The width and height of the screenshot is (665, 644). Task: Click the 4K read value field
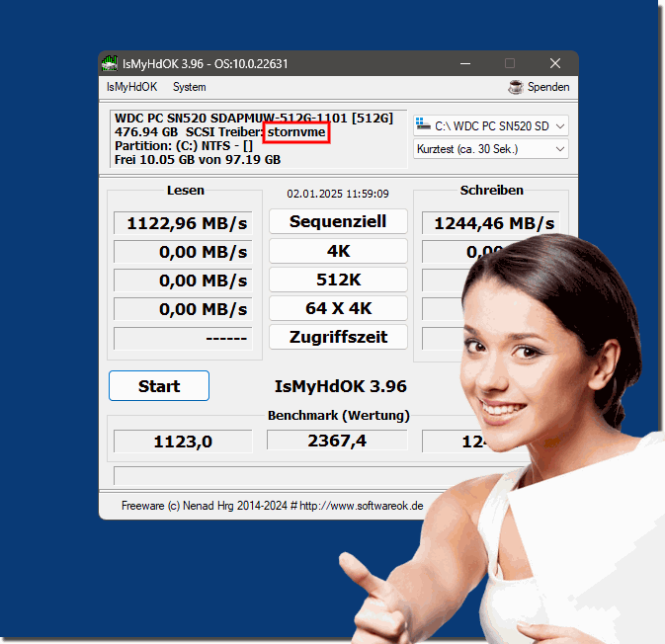pos(183,252)
